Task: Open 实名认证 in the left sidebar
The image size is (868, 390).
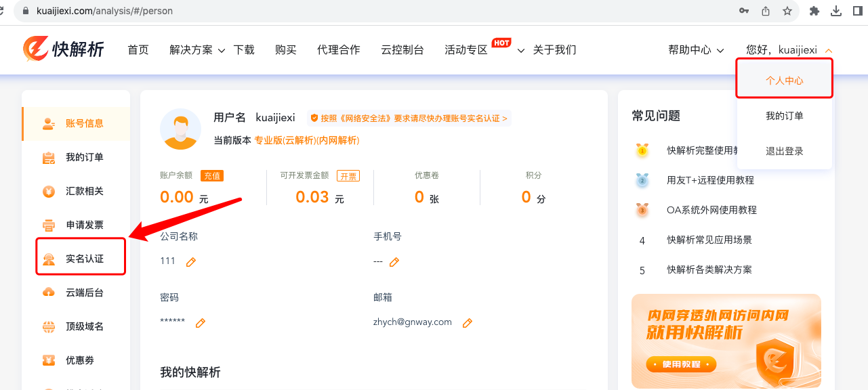Action: coord(85,259)
